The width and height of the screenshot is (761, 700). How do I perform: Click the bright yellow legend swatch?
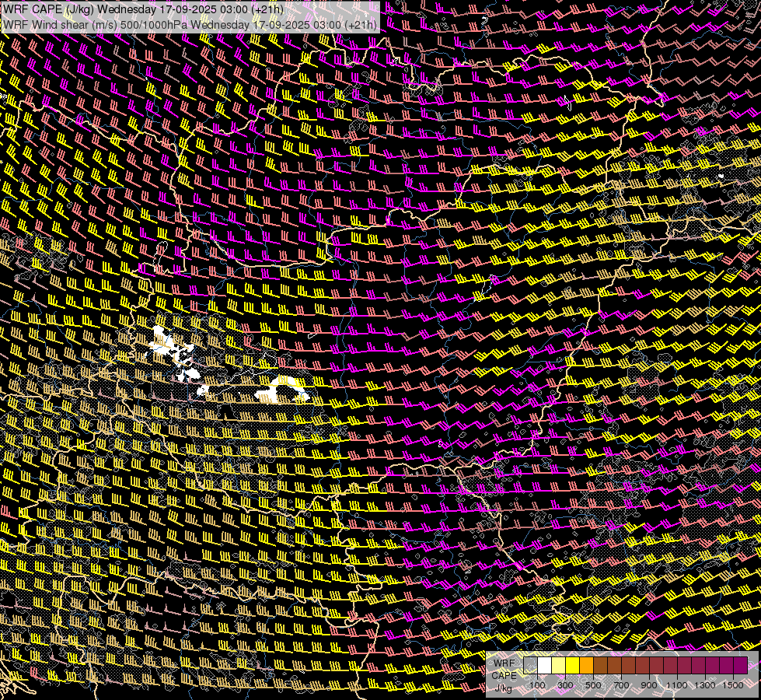(x=573, y=666)
